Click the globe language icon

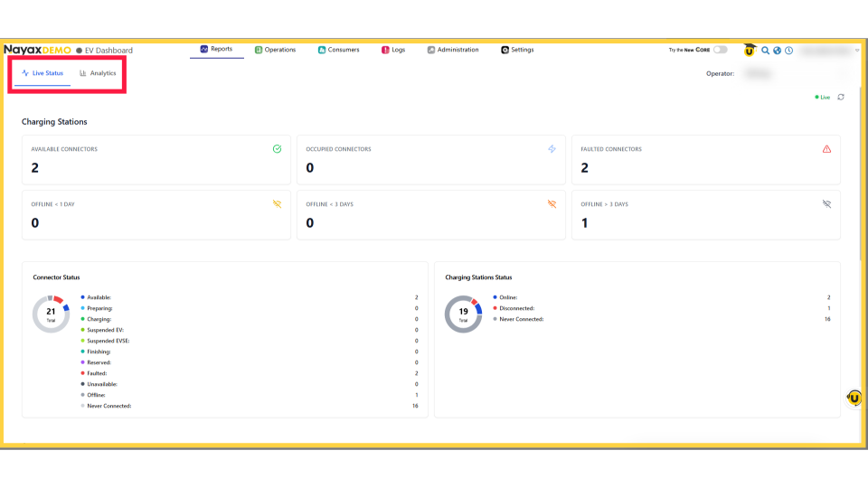[x=777, y=51]
